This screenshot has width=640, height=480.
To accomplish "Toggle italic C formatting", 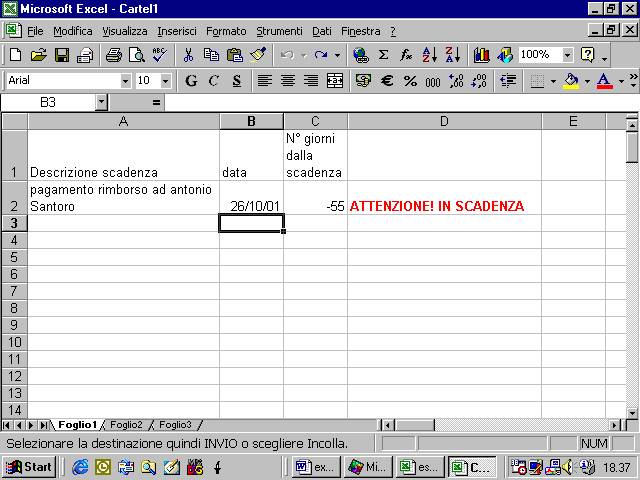I will pos(213,80).
